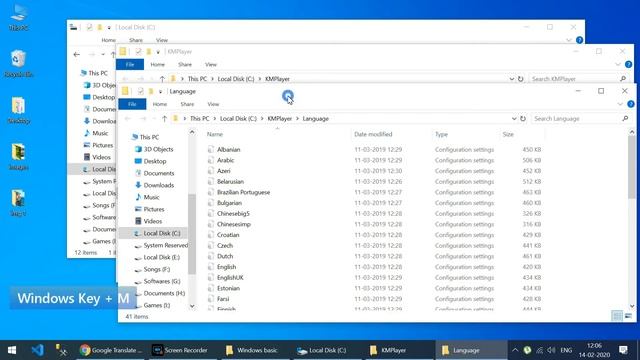The width and height of the screenshot is (640, 360).
Task: Select the Dutch file icon
Action: point(211,256)
